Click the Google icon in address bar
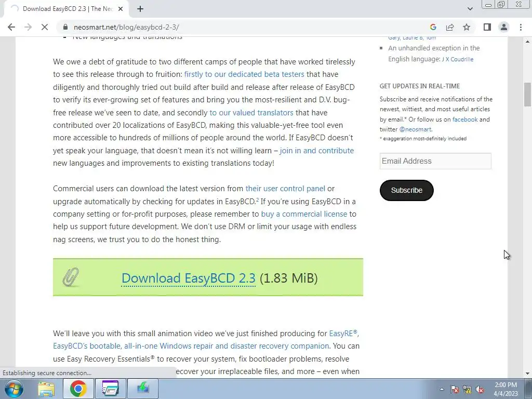 coord(433,27)
